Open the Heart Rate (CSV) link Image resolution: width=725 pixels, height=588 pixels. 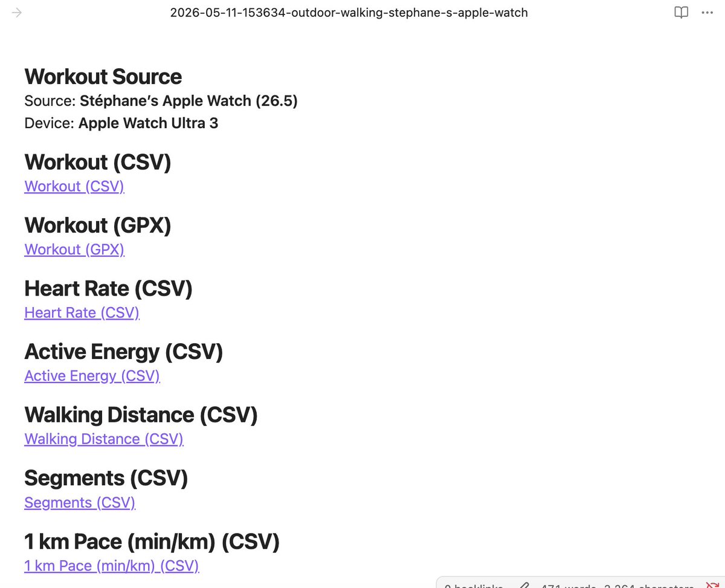pyautogui.click(x=82, y=313)
